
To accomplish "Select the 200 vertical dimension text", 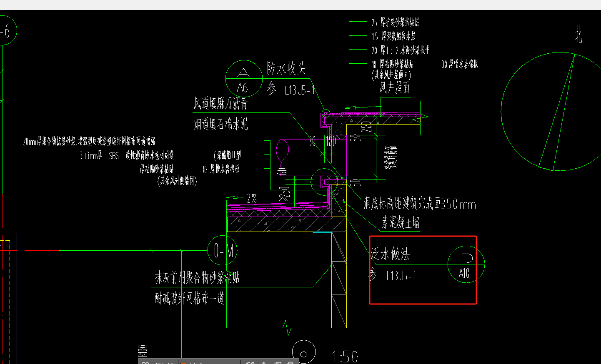I will tap(366, 127).
